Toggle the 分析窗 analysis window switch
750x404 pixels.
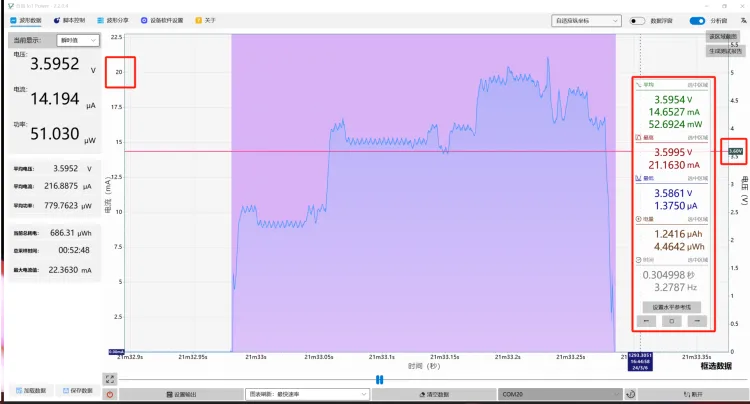point(697,21)
